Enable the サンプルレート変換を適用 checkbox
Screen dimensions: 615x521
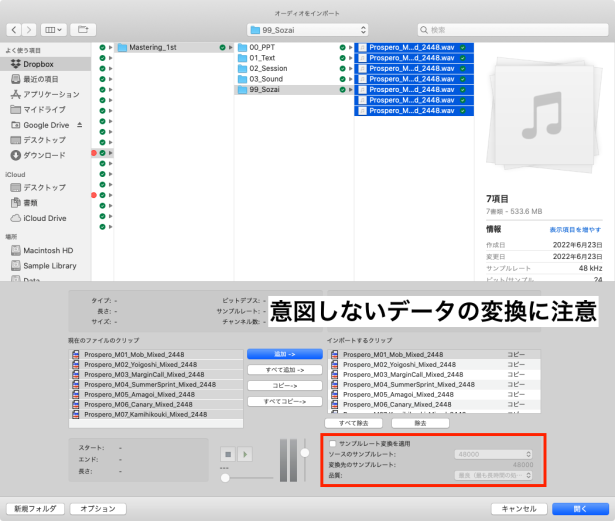(x=333, y=443)
